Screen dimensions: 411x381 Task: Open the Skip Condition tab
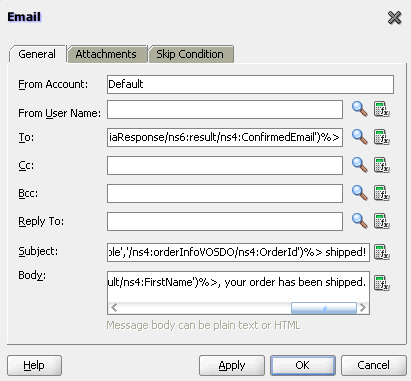point(191,54)
